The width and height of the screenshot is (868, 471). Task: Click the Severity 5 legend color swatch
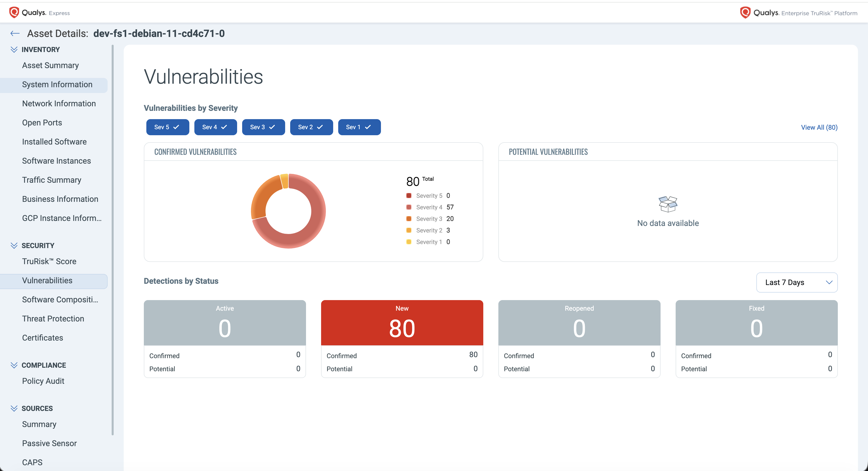(x=409, y=195)
